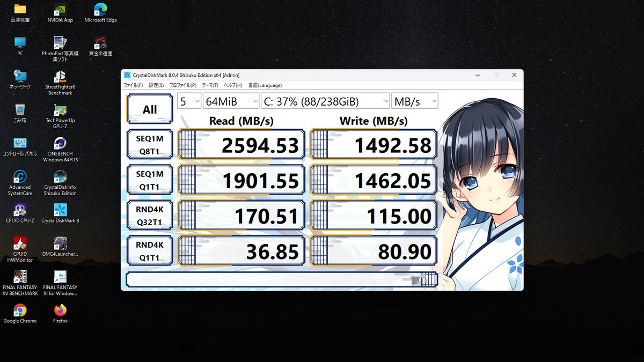Launch DMC4Launcher desktop shortcut
Viewport: 644px width, 362px height.
[x=60, y=247]
